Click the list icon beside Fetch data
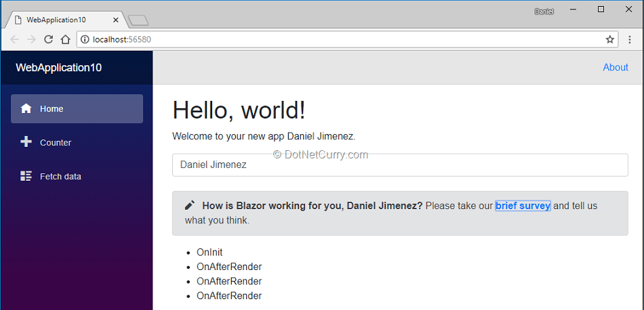644x310 pixels. (26, 177)
